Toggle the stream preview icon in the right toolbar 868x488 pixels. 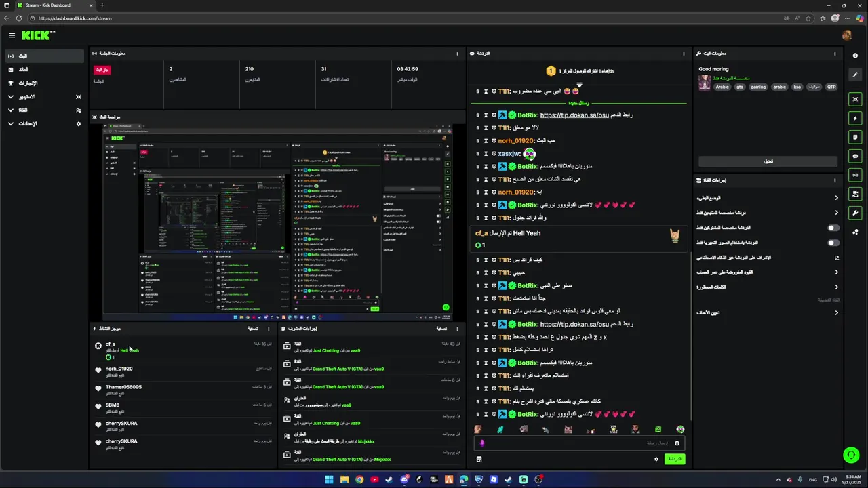coord(855,99)
